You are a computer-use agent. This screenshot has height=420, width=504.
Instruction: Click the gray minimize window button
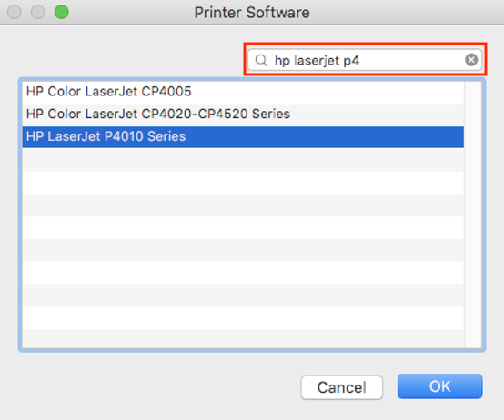coord(37,12)
